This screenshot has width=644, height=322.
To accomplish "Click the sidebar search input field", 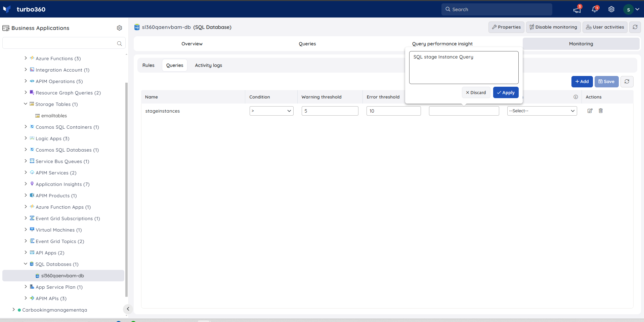I will 64,43.
